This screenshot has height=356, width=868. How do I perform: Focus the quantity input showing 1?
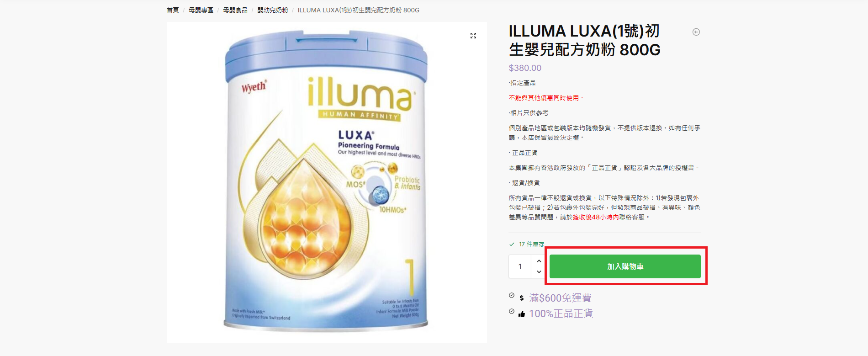tap(520, 266)
